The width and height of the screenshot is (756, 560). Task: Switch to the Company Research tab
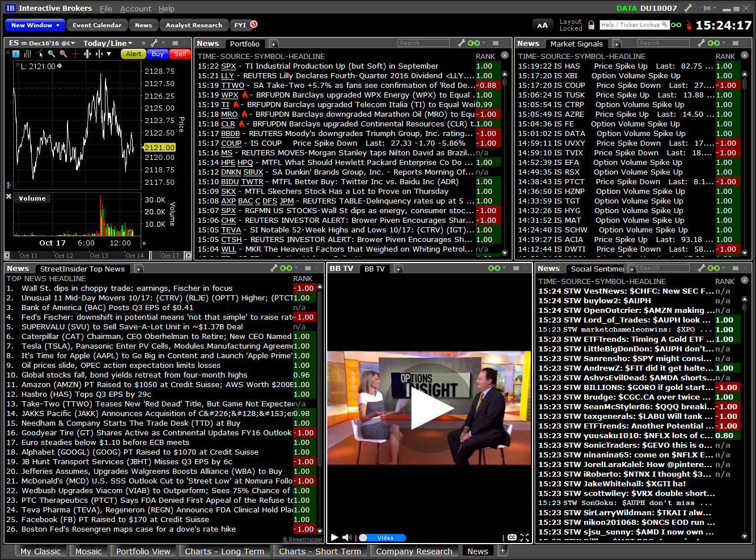tap(414, 551)
